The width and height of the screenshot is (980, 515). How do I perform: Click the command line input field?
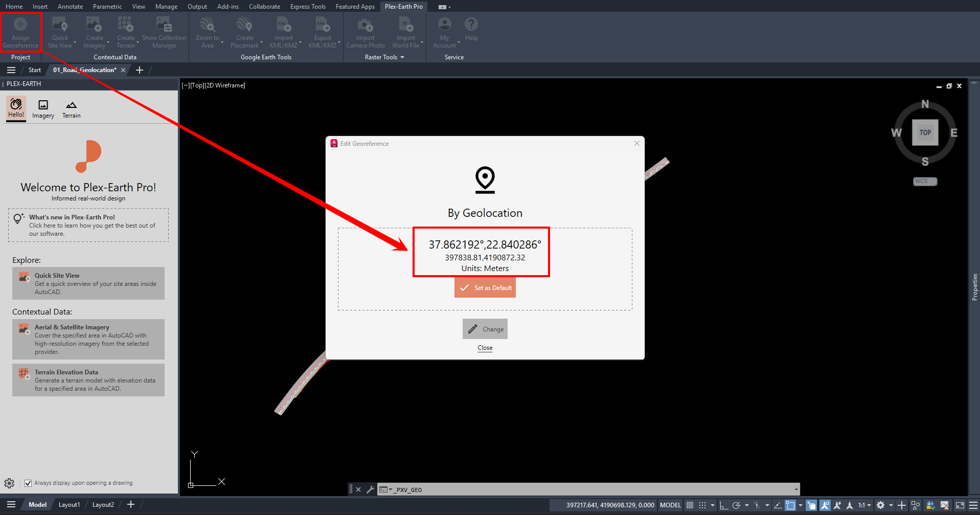click(588, 489)
